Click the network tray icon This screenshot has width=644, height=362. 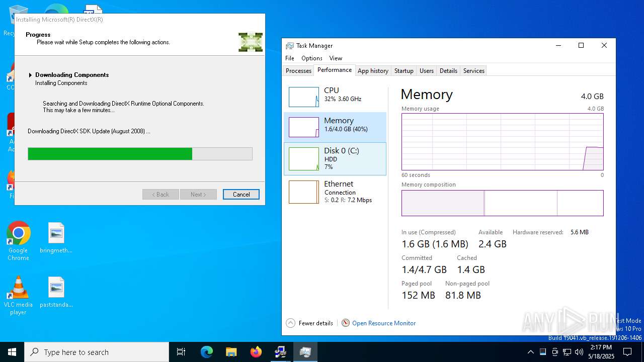(567, 352)
